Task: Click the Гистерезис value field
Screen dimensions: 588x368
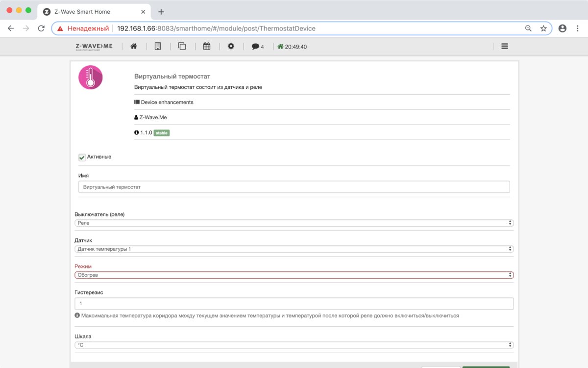Action: point(294,304)
